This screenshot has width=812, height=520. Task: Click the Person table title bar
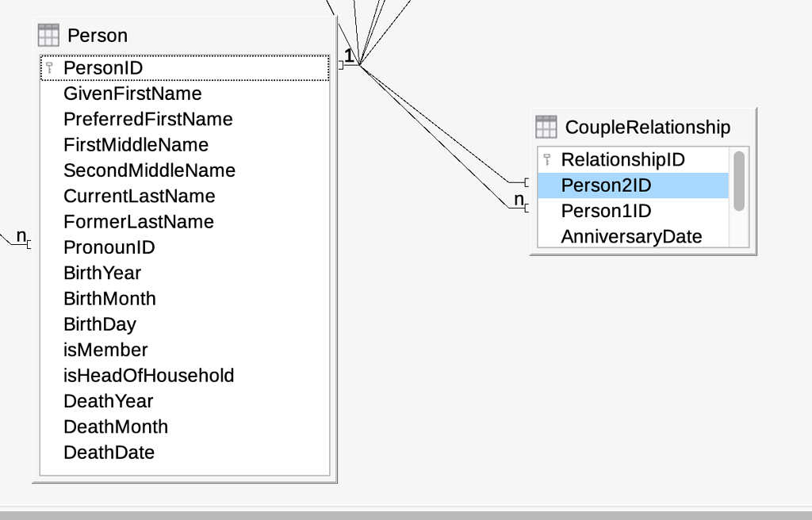point(198,36)
